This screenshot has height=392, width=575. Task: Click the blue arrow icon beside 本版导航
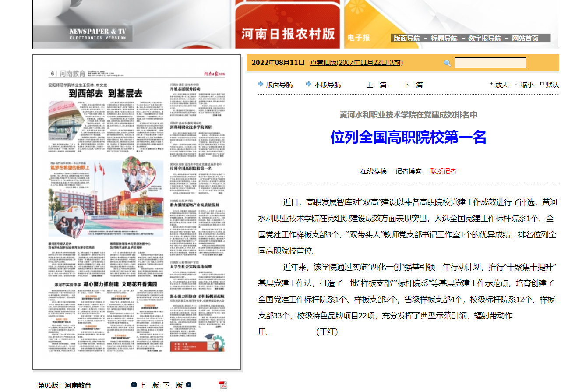pos(309,84)
